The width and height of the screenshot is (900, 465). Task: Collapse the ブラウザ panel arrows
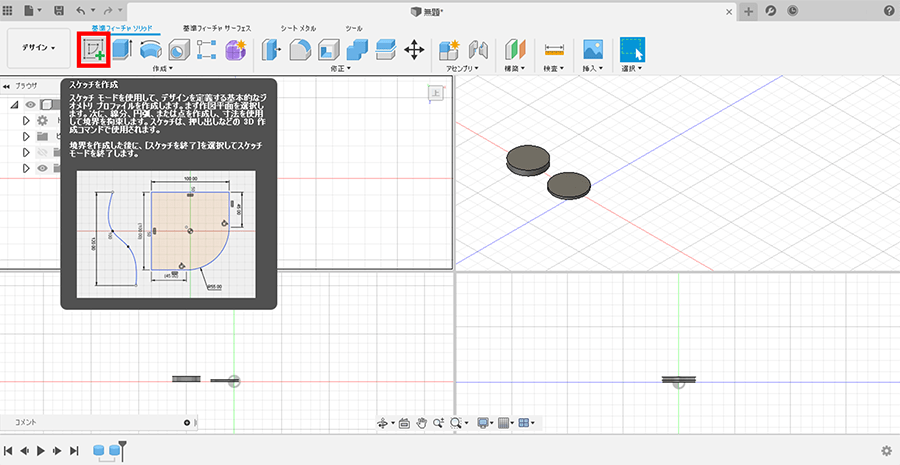6,86
